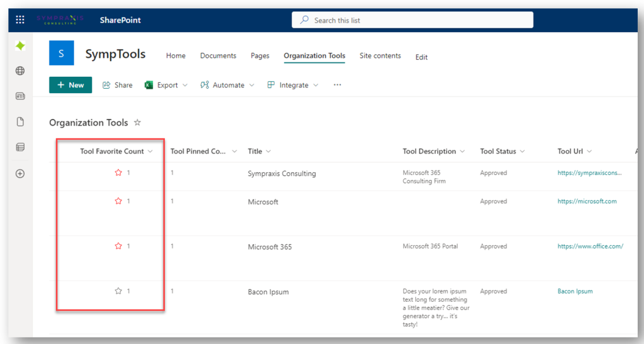This screenshot has height=344, width=644.
Task: Select the Microsoft 365 title cell
Action: click(270, 247)
